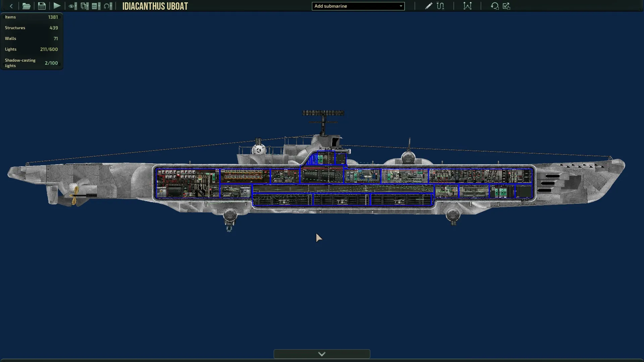The image size is (644, 362).
Task: Open a submarine file with folder icon
Action: pyautogui.click(x=26, y=6)
